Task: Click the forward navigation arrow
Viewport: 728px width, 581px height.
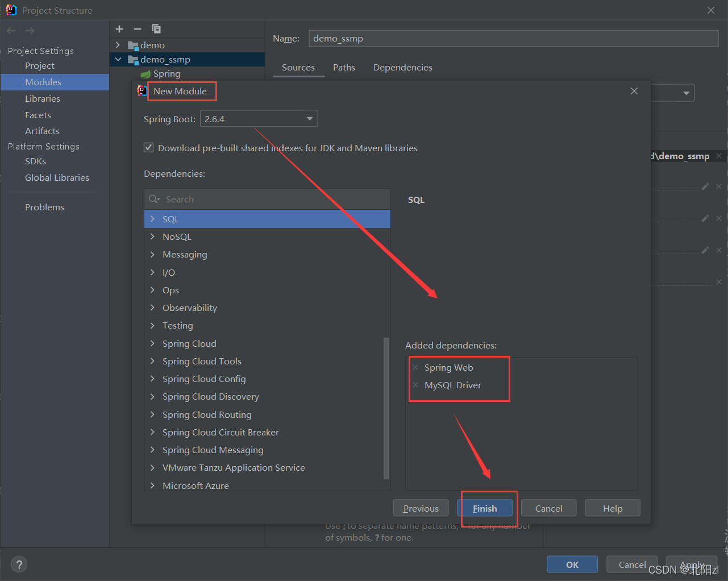Action: click(x=30, y=31)
